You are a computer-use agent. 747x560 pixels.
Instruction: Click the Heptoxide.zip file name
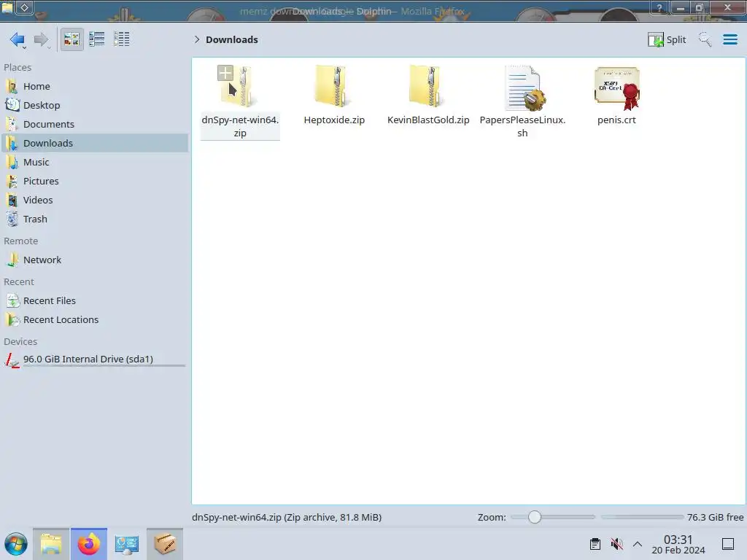(334, 120)
